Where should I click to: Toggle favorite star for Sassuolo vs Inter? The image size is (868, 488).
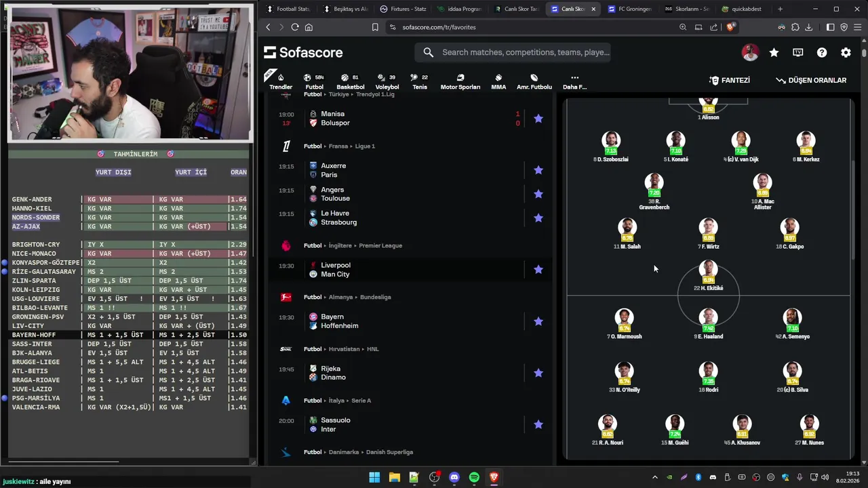click(x=538, y=424)
